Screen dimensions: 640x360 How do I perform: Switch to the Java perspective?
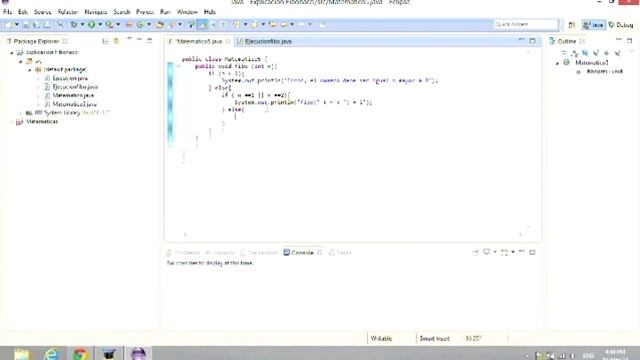coord(593,25)
